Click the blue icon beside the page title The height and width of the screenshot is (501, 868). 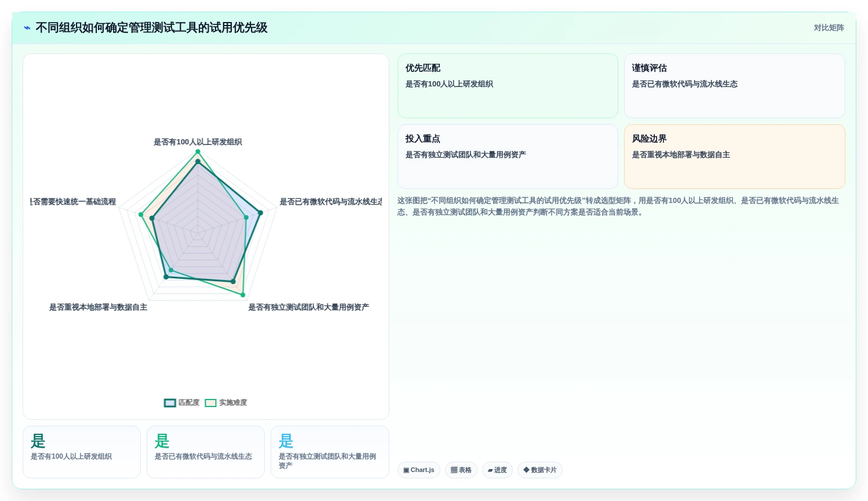(x=27, y=28)
